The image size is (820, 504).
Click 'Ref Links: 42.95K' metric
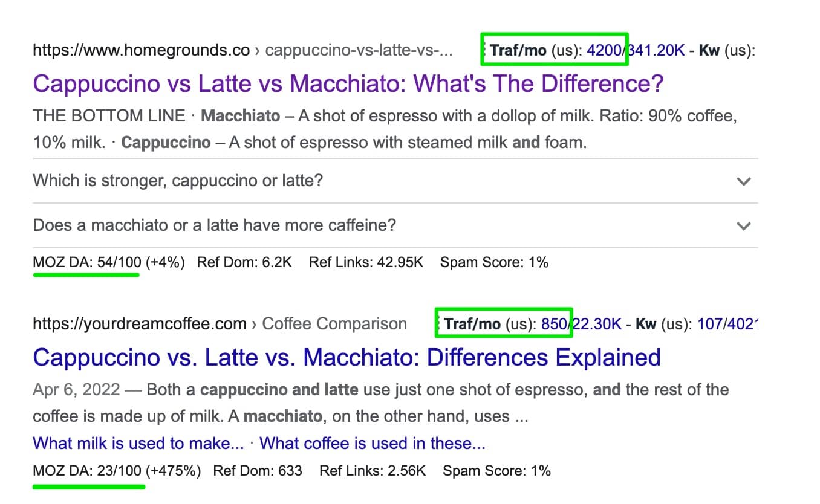(x=366, y=262)
